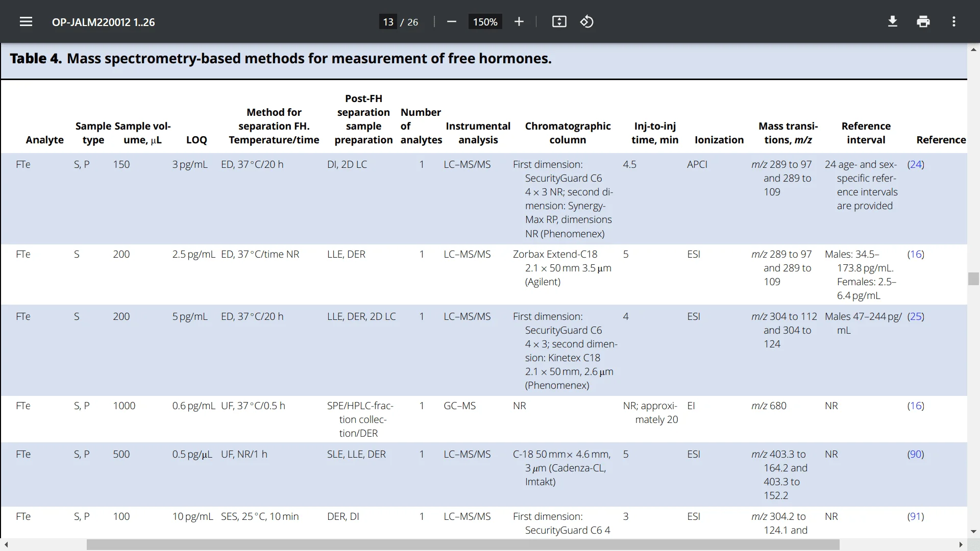Click the '0.6 pg/mL' LOQ cell
This screenshot has height=551, width=980.
click(x=193, y=406)
